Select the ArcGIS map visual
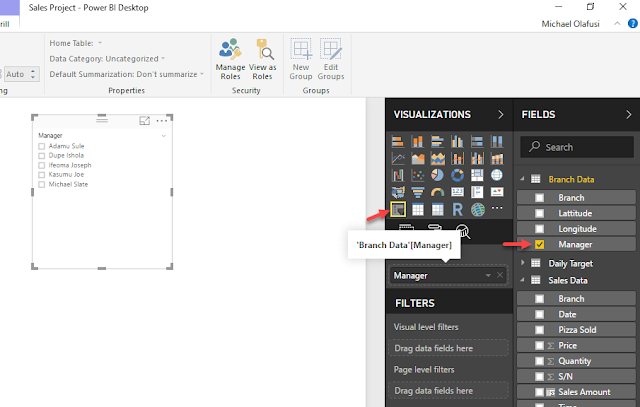This screenshot has height=407, width=640. point(477,209)
